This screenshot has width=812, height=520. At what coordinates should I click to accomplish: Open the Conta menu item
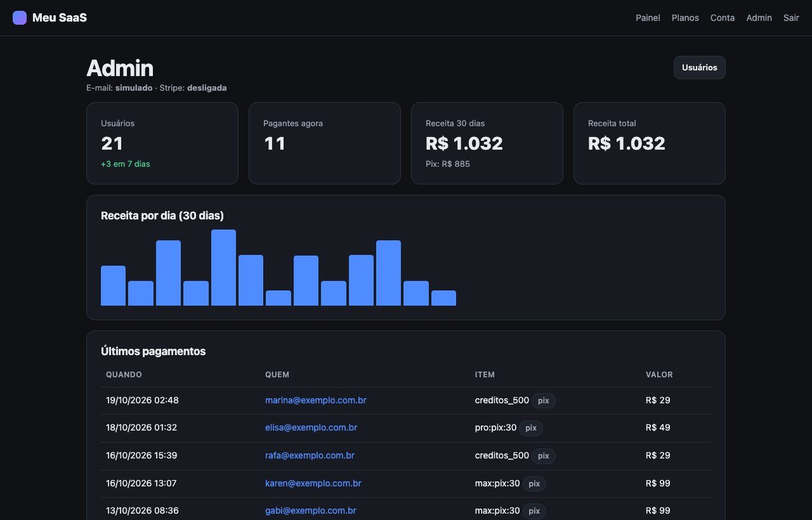click(x=723, y=18)
